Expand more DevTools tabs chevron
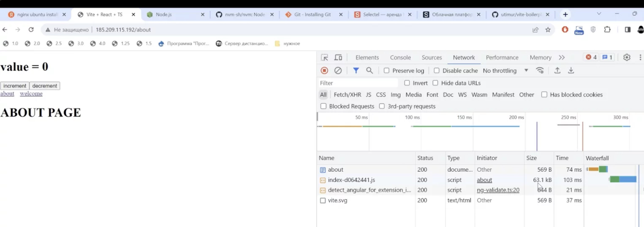 tap(562, 57)
